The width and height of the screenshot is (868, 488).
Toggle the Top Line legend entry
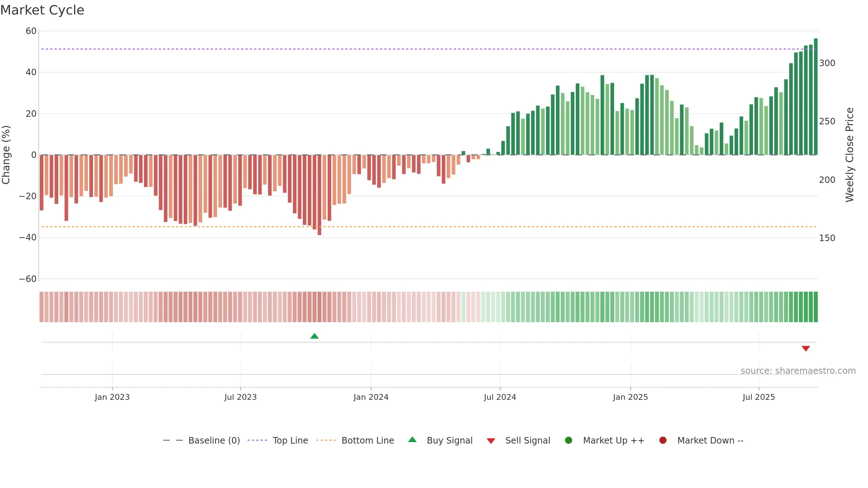(278, 440)
